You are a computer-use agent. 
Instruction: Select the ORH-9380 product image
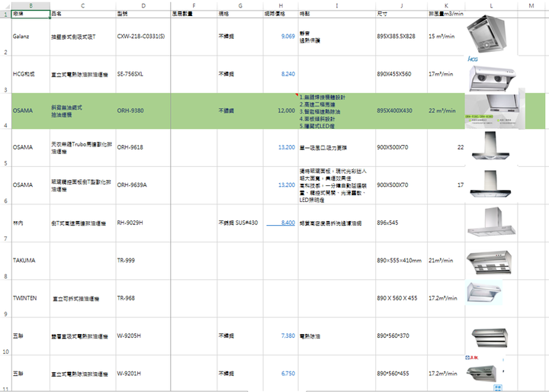[x=495, y=110]
